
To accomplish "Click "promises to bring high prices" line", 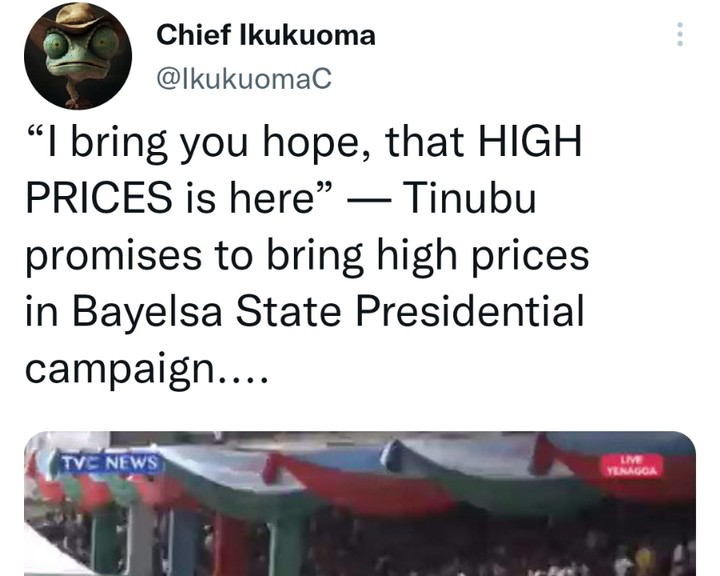I will click(x=307, y=255).
